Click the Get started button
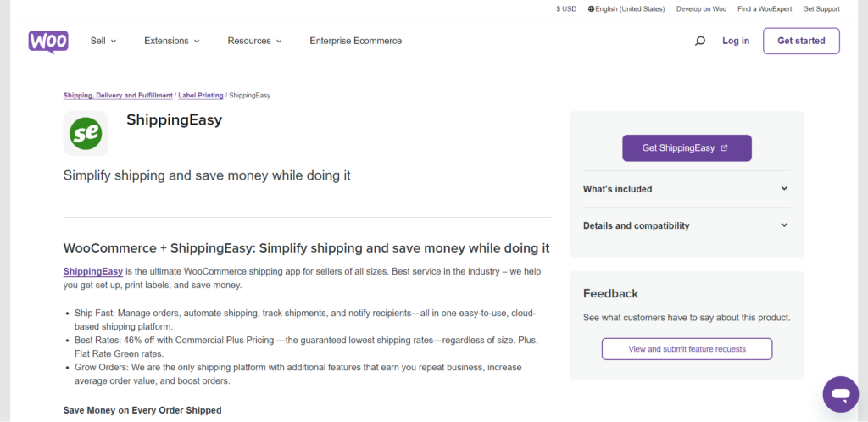 pyautogui.click(x=801, y=41)
